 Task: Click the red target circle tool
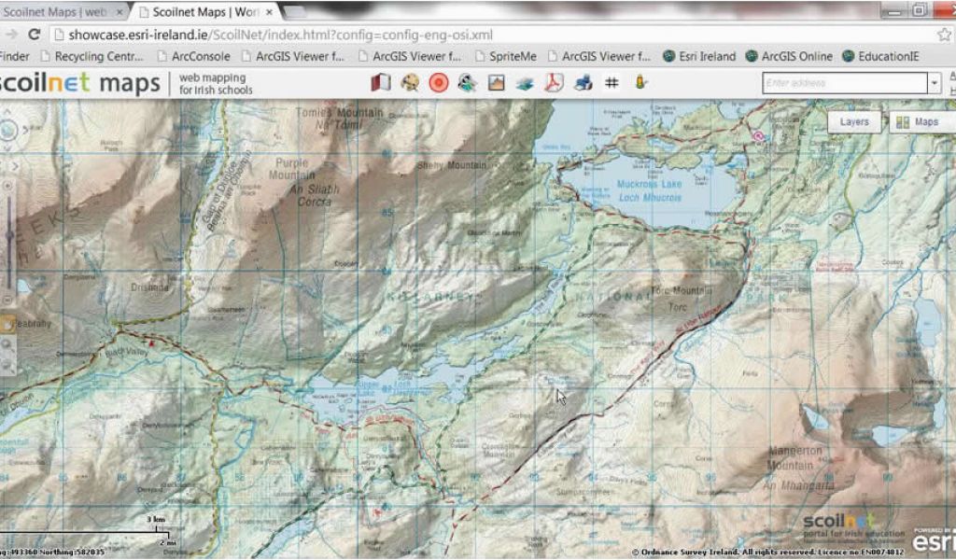tap(439, 82)
